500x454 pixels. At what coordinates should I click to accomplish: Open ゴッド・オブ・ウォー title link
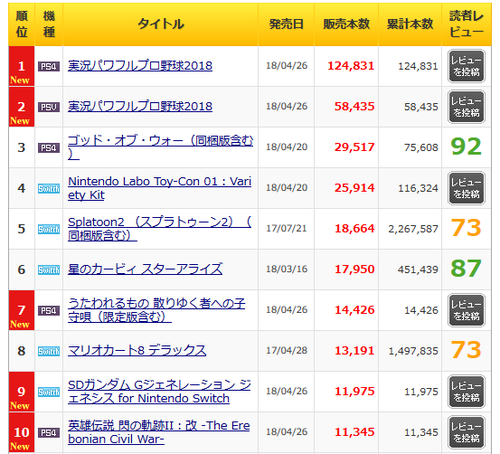160,147
